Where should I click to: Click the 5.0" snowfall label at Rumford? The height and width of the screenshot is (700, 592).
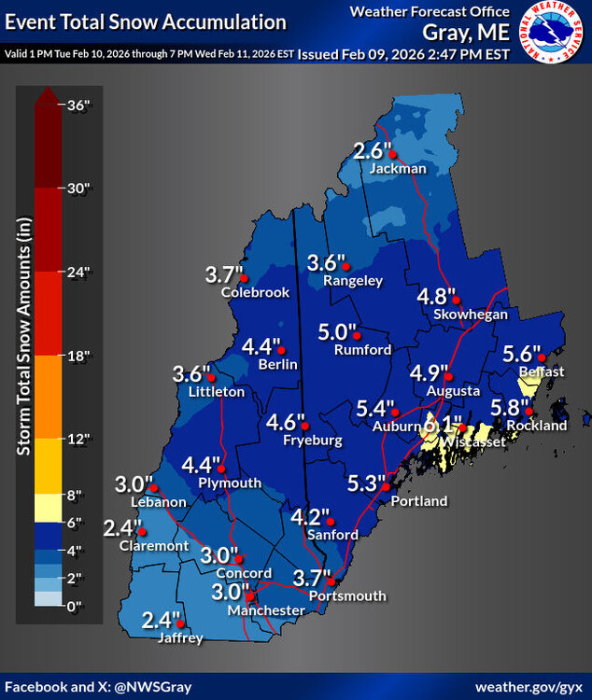338,332
